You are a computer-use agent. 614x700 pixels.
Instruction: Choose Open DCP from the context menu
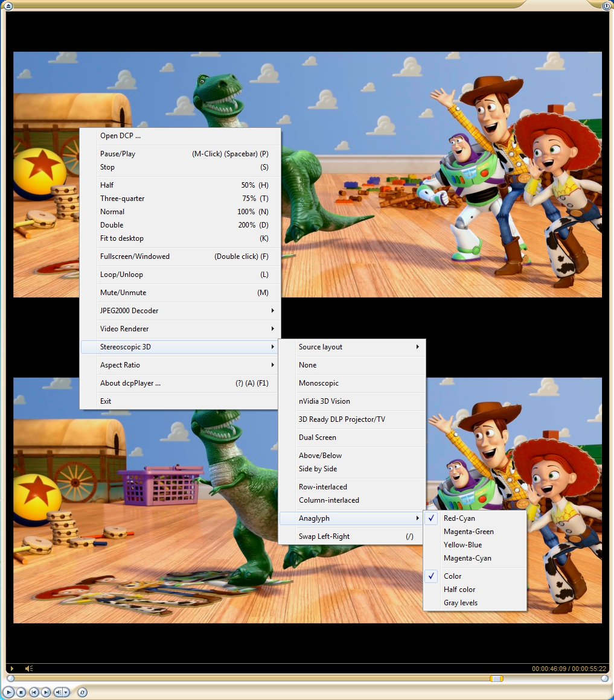tap(120, 136)
